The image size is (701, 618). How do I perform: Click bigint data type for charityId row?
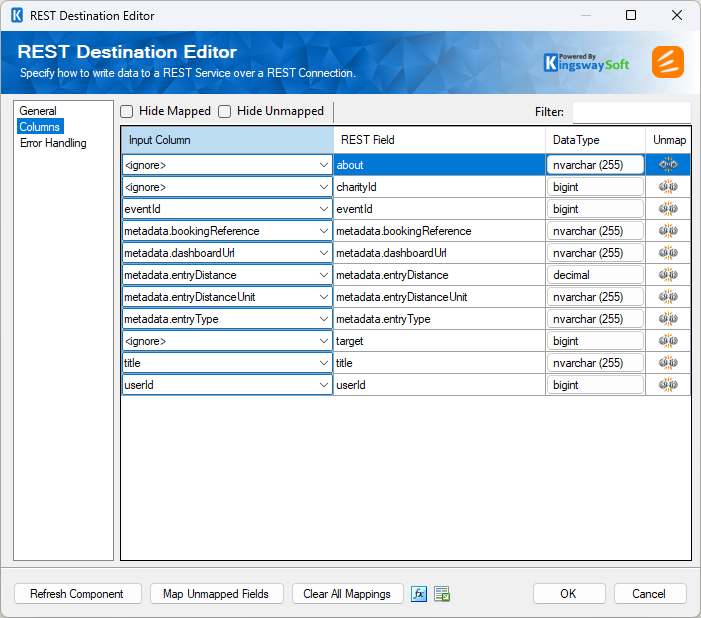pos(595,187)
